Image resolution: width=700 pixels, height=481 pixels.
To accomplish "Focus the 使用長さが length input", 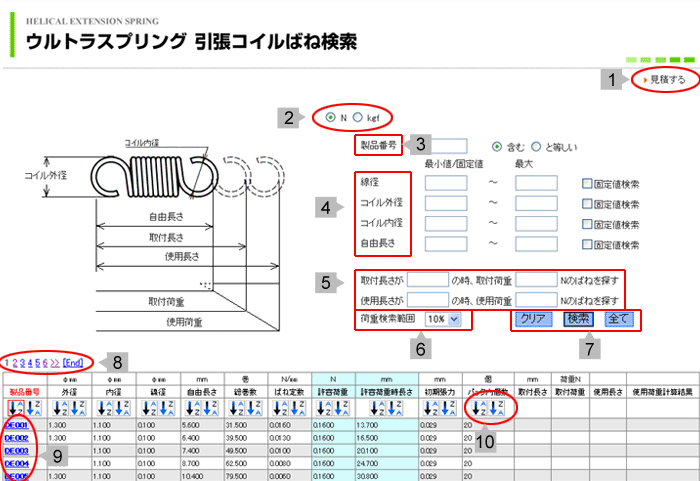I will coord(428,300).
